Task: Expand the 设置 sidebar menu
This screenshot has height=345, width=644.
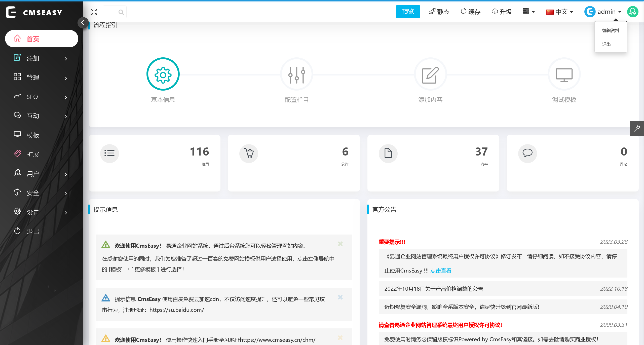Action: pyautogui.click(x=42, y=212)
